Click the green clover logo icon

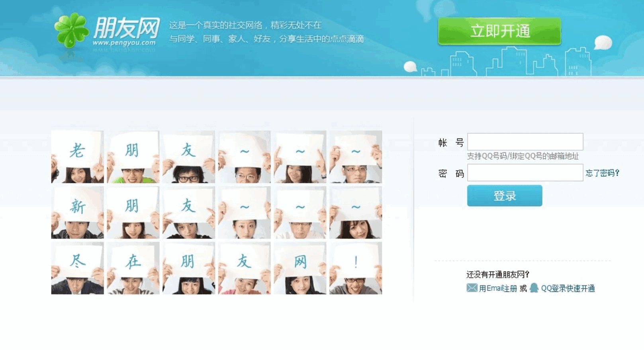[x=72, y=31]
